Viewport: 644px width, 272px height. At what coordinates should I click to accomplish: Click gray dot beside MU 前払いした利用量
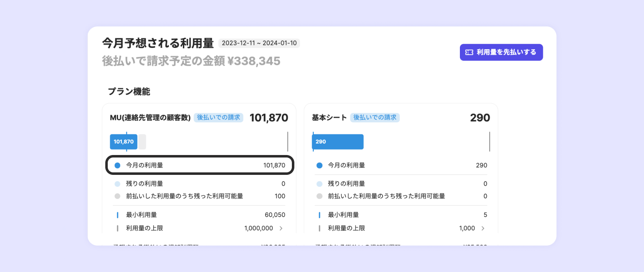pyautogui.click(x=117, y=196)
